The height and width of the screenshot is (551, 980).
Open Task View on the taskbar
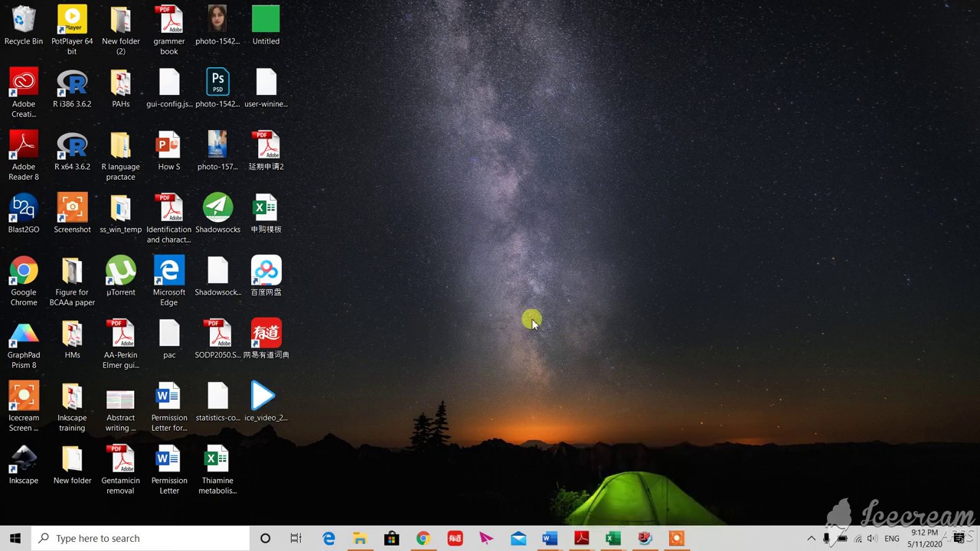[x=296, y=539]
